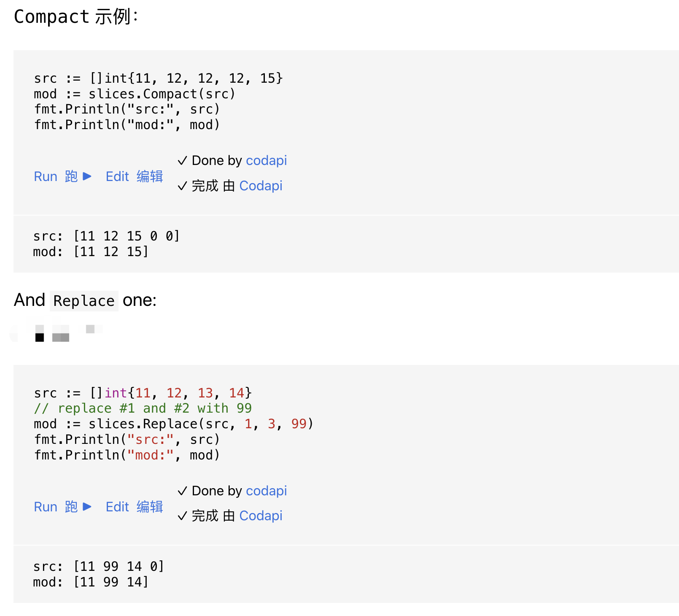679x616 pixels.
Task: Open capitalized Codapi link in Replace example status
Action: (x=261, y=516)
